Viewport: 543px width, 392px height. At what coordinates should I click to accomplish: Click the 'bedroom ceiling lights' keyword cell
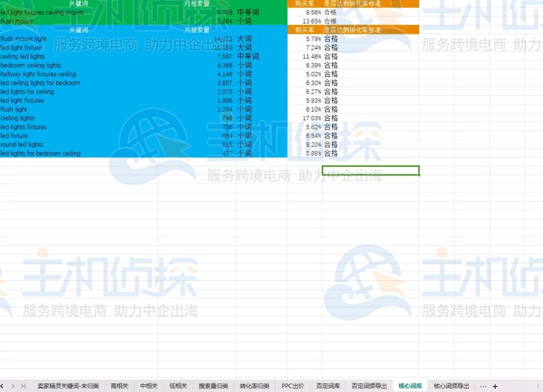click(x=31, y=65)
